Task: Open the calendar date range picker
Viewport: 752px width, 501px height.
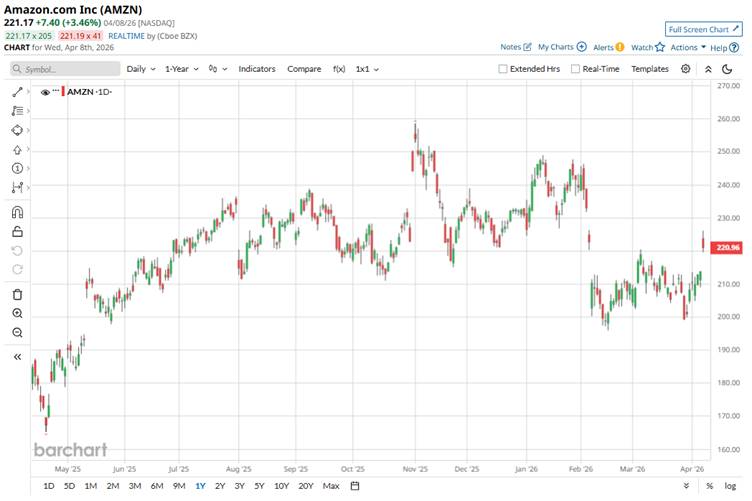Action: pyautogui.click(x=354, y=486)
